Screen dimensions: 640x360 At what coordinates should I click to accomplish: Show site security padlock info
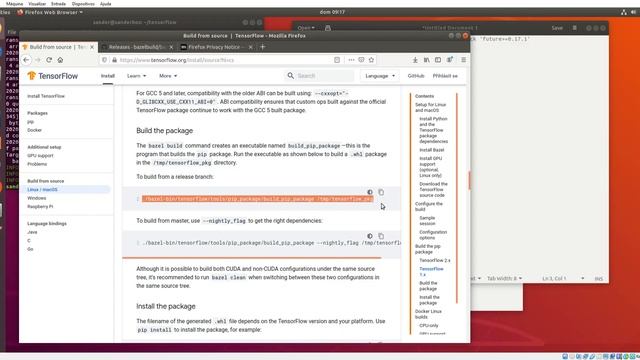tap(115, 60)
